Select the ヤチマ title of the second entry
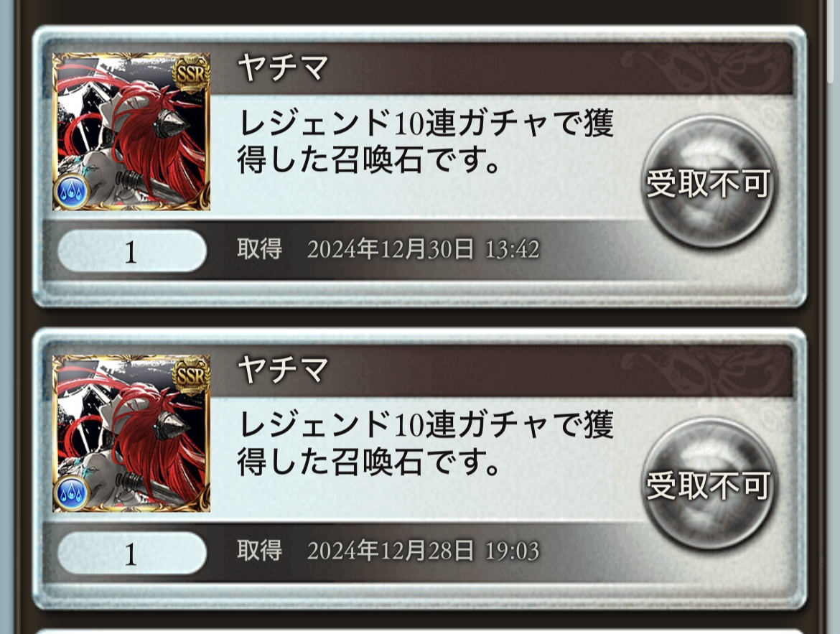This screenshot has width=840, height=634. tap(283, 370)
